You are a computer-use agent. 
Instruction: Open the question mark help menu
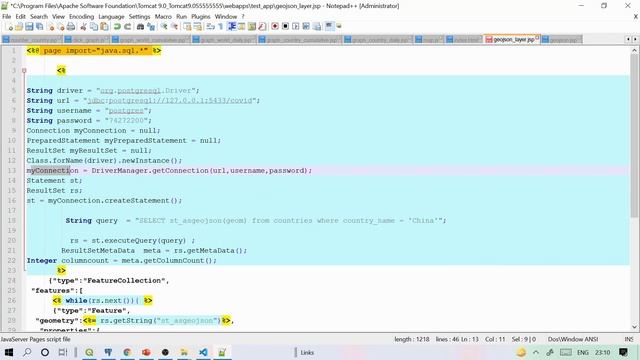coord(243,16)
